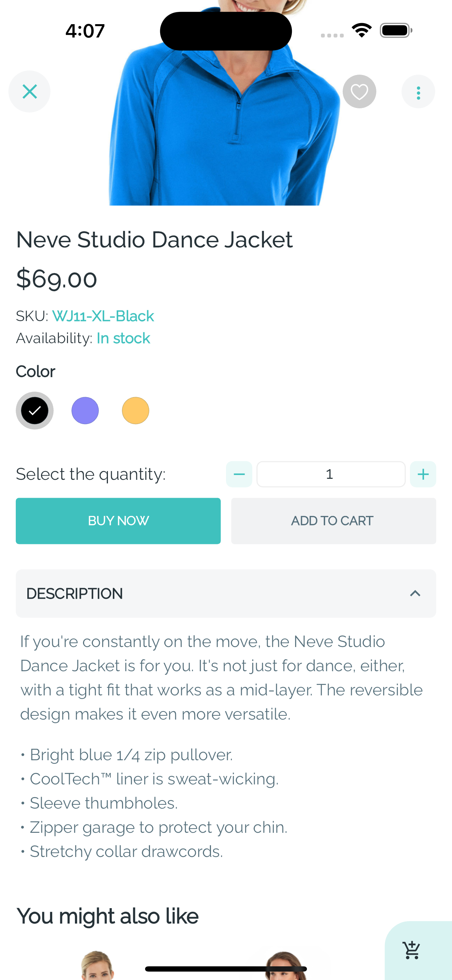Add jacket to wishlist with heart icon
This screenshot has width=452, height=980.
point(359,92)
